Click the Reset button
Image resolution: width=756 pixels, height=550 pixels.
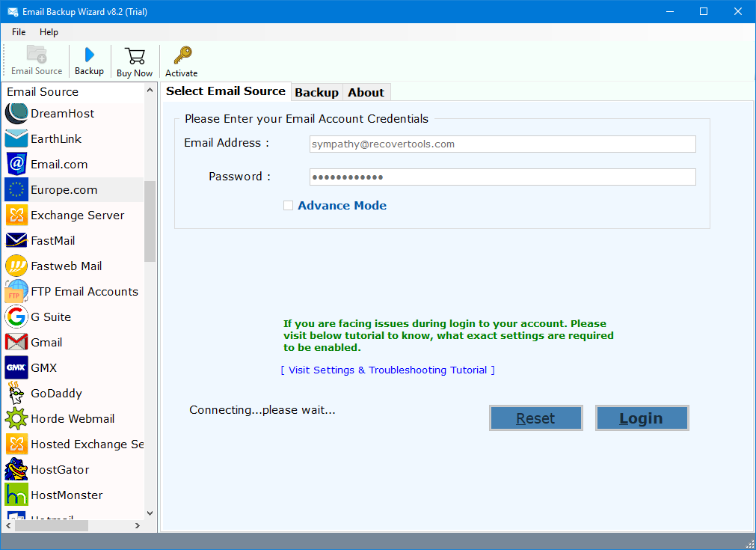[535, 418]
